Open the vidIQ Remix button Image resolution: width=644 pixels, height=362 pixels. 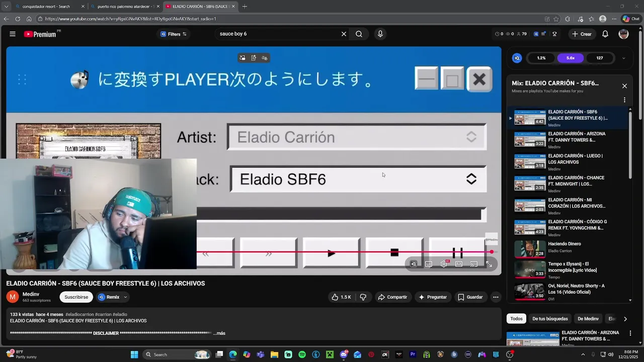click(109, 297)
